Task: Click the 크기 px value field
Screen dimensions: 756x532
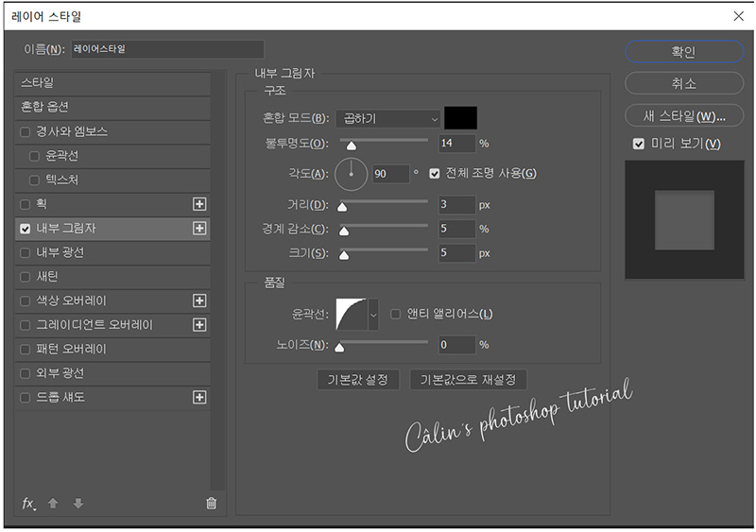Action: (x=456, y=252)
